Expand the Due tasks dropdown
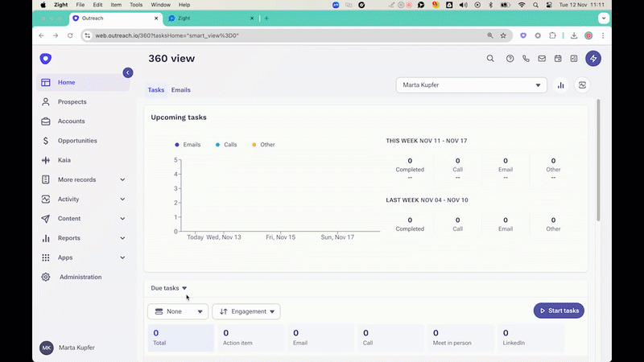The height and width of the screenshot is (362, 644). pos(169,288)
